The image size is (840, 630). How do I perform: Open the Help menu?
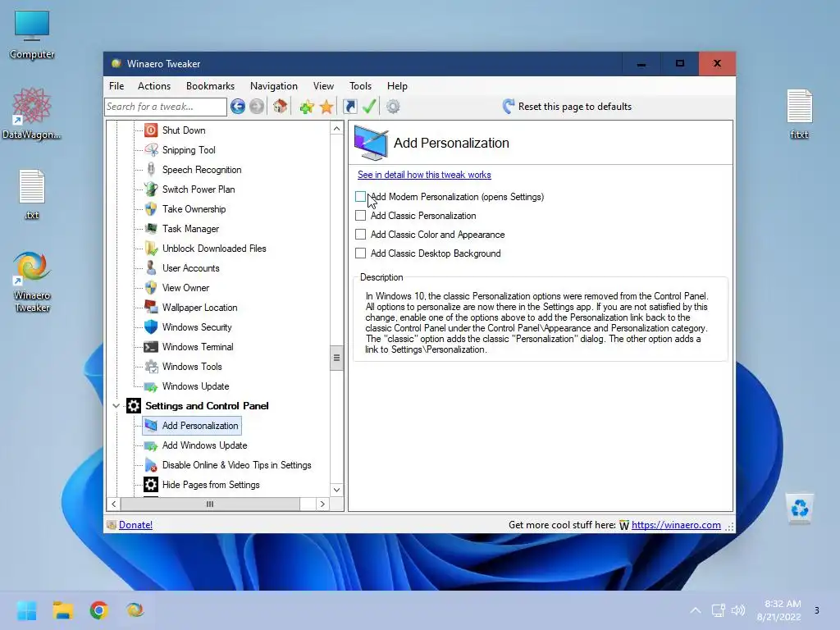click(398, 85)
